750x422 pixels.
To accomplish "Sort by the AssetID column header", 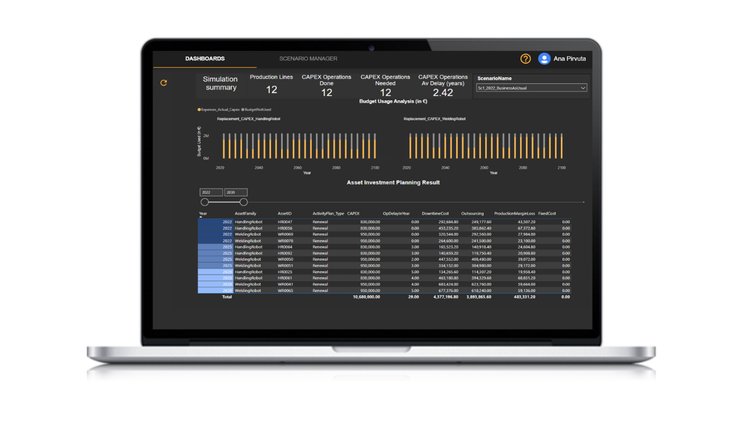I will (285, 213).
